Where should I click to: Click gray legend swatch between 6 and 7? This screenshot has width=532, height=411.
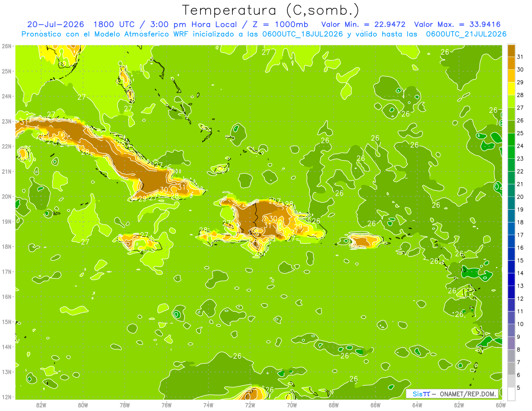point(511,368)
